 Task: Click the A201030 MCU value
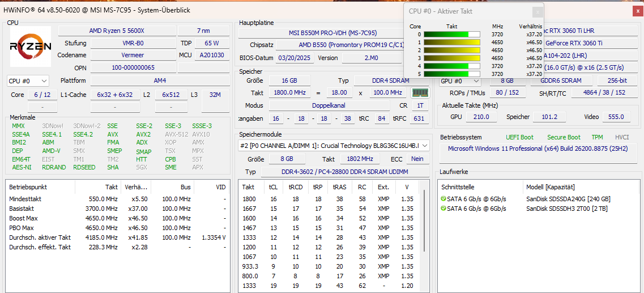click(x=212, y=55)
